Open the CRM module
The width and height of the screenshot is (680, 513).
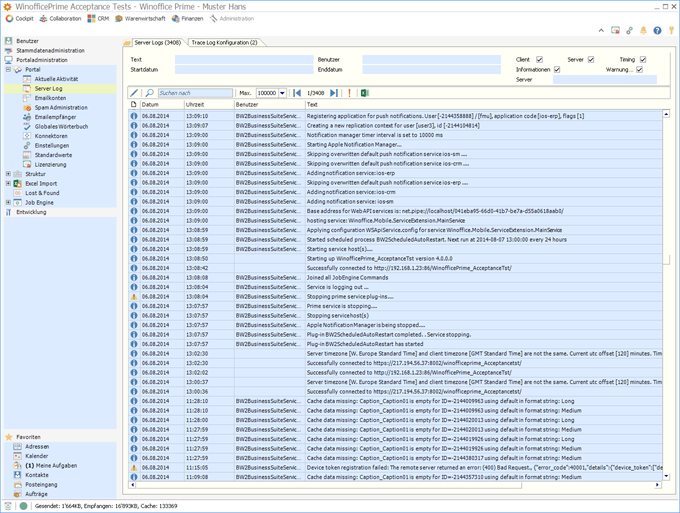[98, 19]
